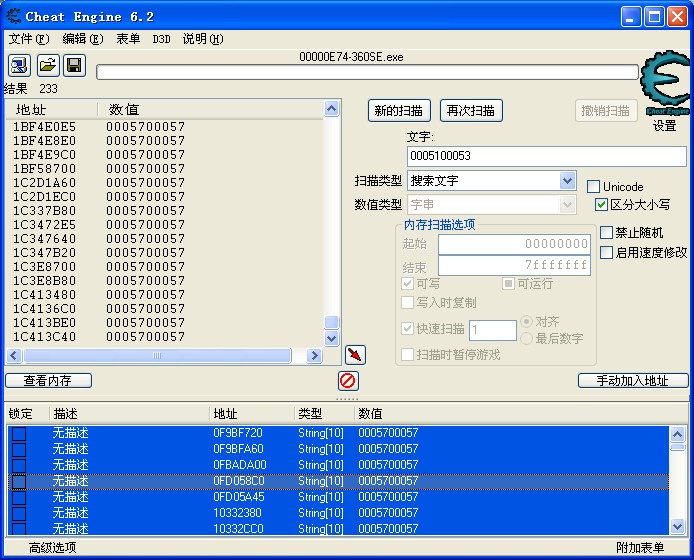Open the D3D menu

161,39
